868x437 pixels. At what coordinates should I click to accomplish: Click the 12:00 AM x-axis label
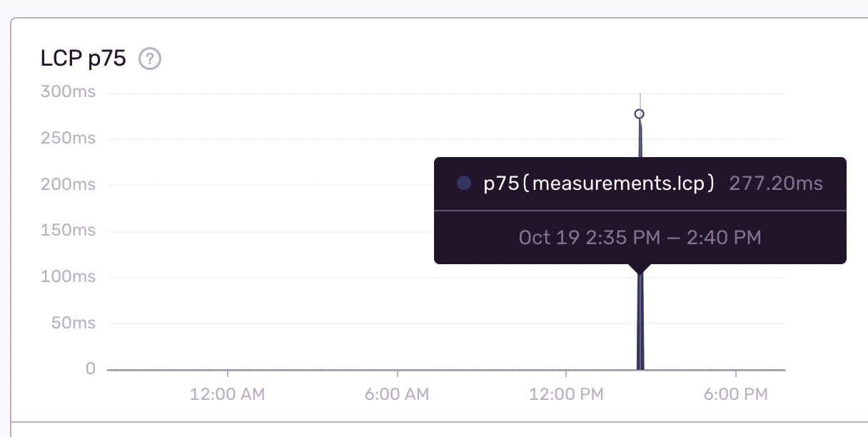click(x=227, y=394)
